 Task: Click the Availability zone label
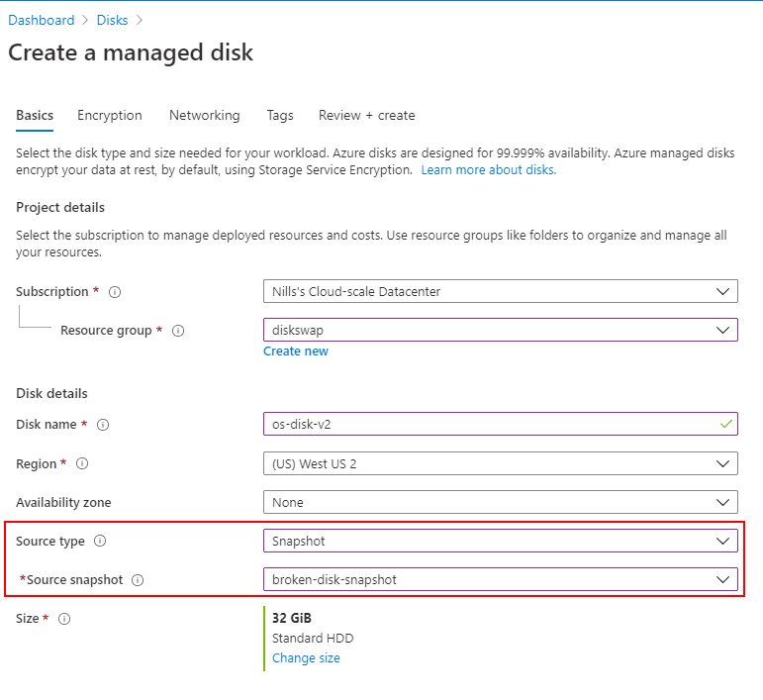(63, 502)
